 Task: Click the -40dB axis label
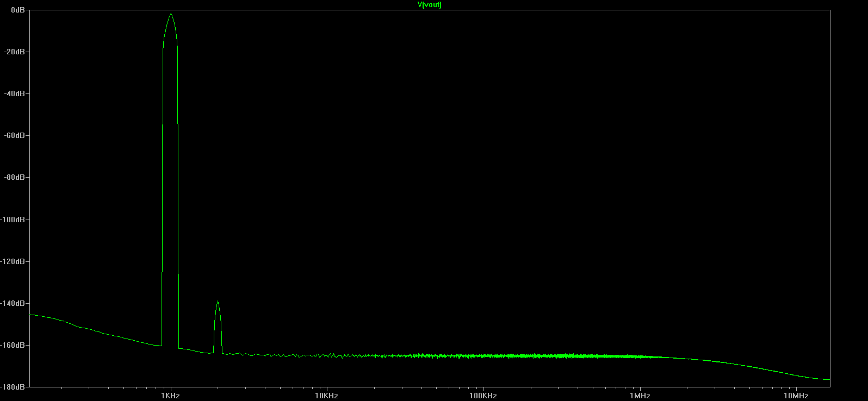point(15,93)
